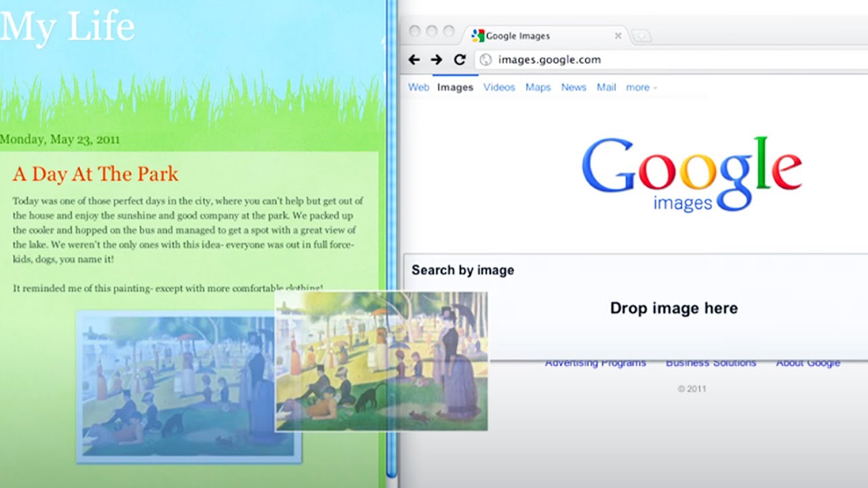Go to Maps from the top navigation
The width and height of the screenshot is (868, 488).
(538, 87)
